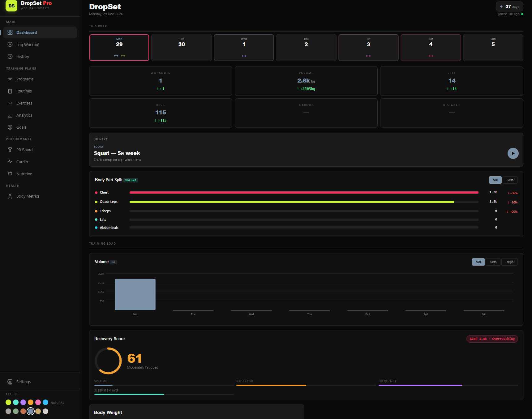This screenshot has height=419, width=532.
Task: Pick the gray natural accent color
Action: (x=8, y=411)
